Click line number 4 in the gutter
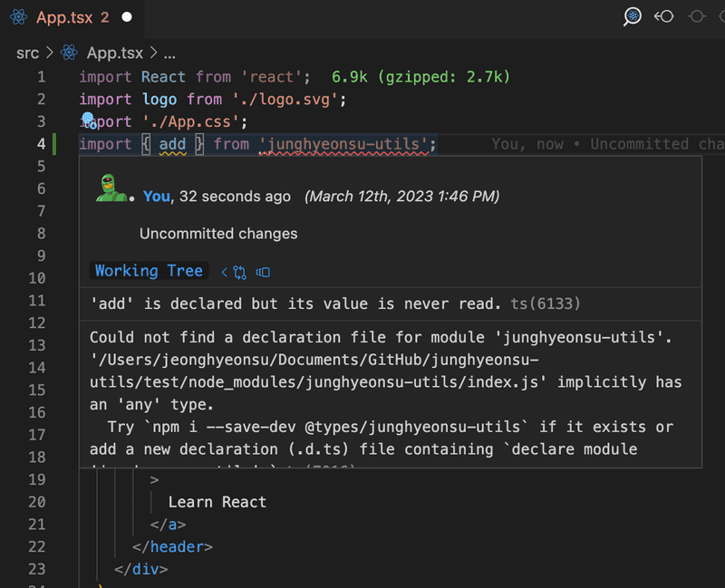Screen dimensions: 725x588 click(x=41, y=144)
